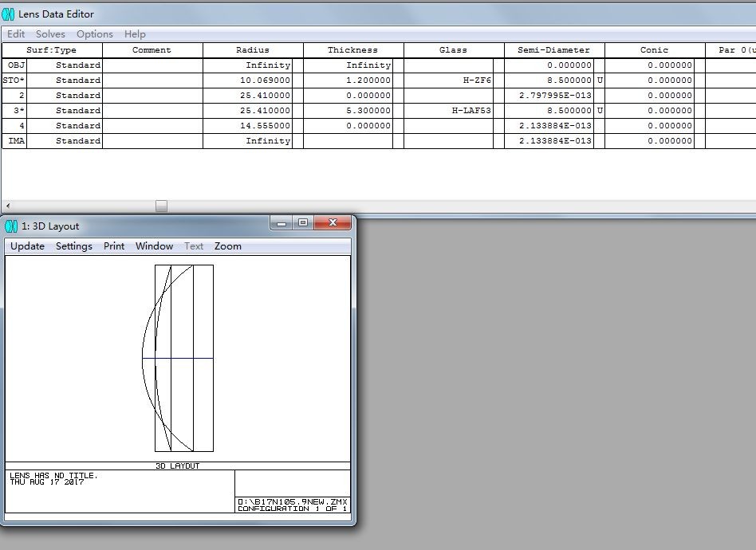Image resolution: width=756 pixels, height=550 pixels.
Task: Select the Radius cell 10.069000
Action: [248, 81]
